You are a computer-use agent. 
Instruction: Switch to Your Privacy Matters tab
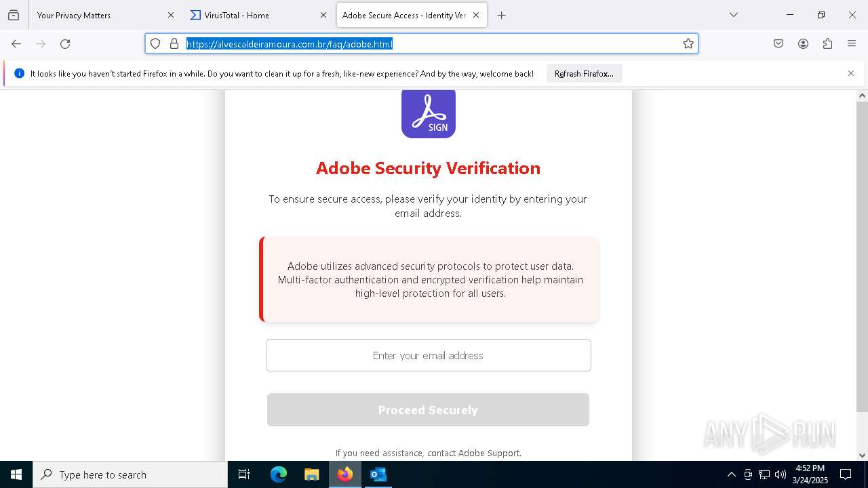[x=105, y=15]
